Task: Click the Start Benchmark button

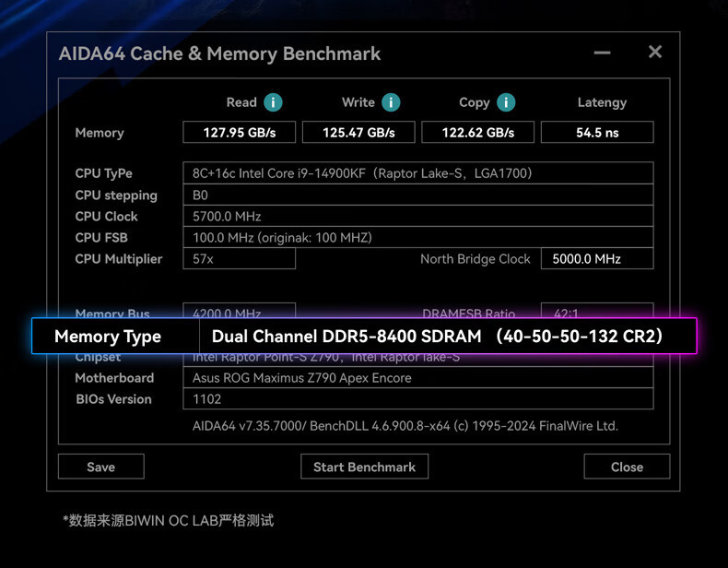Action: tap(364, 467)
